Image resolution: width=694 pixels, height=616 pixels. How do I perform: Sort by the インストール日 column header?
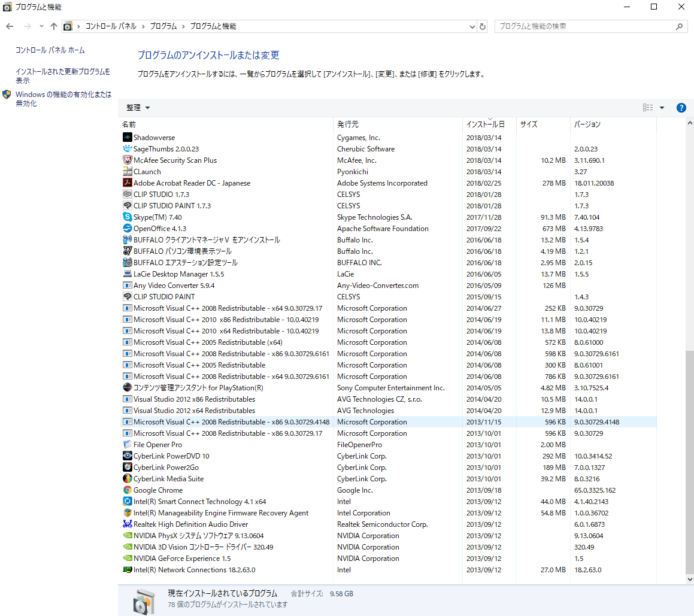(485, 125)
